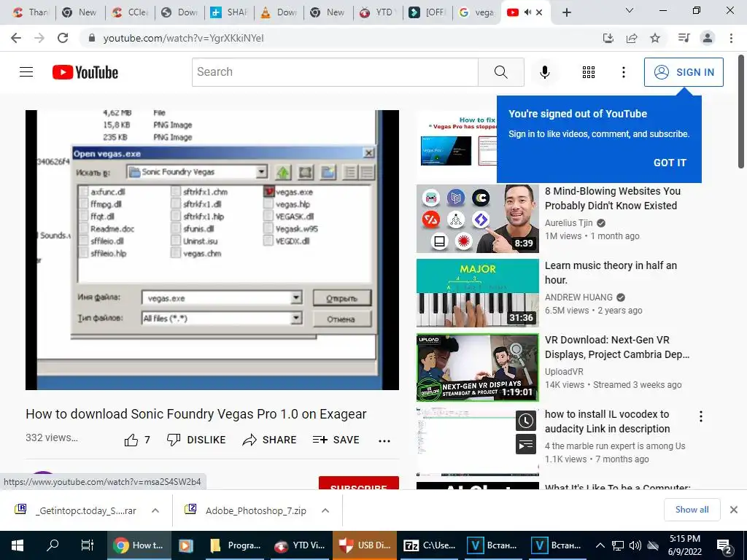Image resolution: width=747 pixels, height=560 pixels.
Task: Switch to the CCleaner tab
Action: pos(130,12)
